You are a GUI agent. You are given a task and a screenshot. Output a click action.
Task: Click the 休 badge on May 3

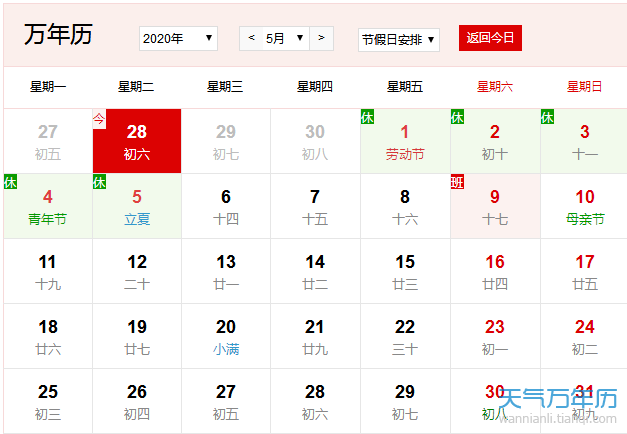tap(547, 117)
